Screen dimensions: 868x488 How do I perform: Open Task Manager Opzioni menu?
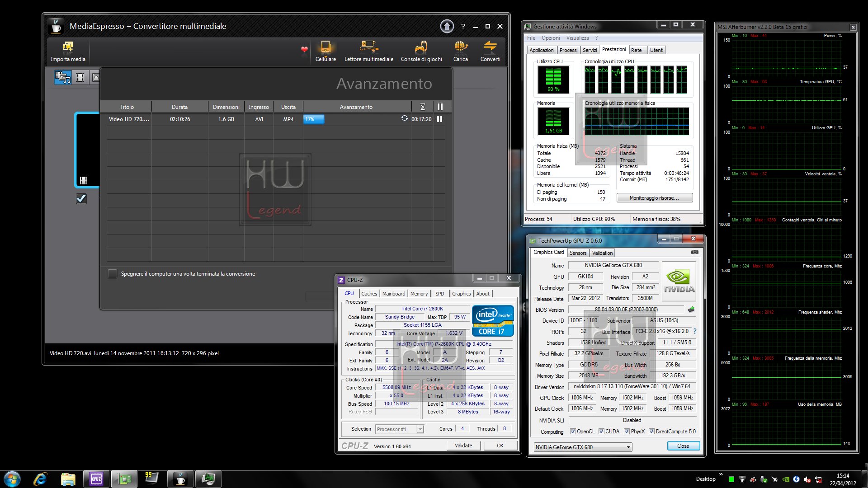pyautogui.click(x=551, y=38)
